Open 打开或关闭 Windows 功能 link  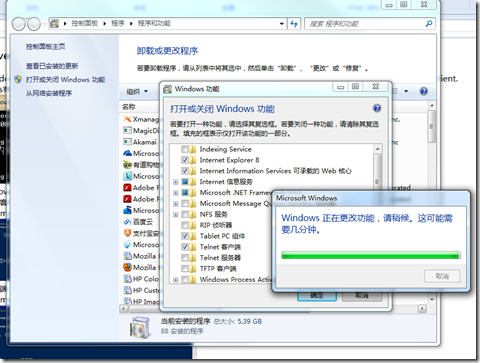click(65, 79)
